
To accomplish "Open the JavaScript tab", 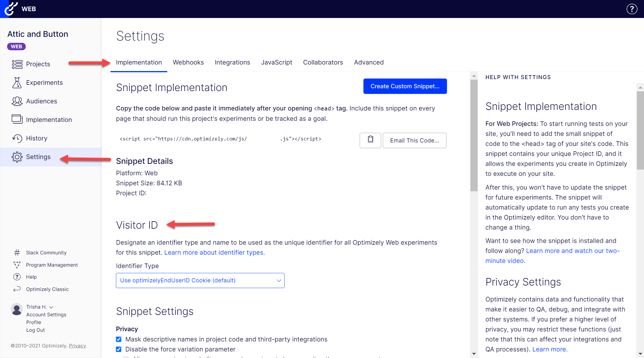I will (x=277, y=63).
